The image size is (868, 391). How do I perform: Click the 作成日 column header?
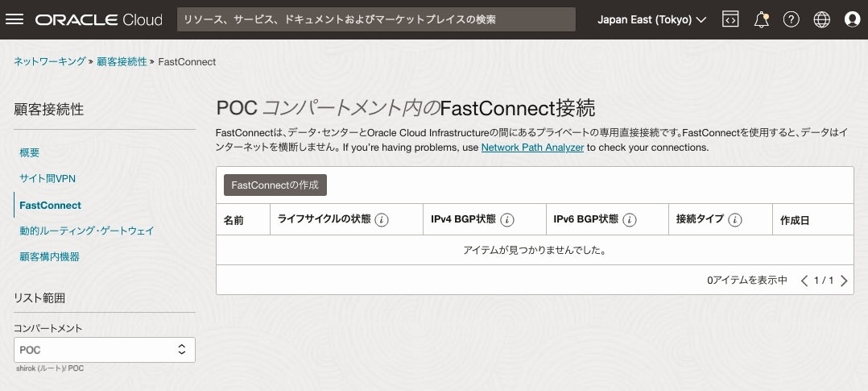pyautogui.click(x=795, y=220)
